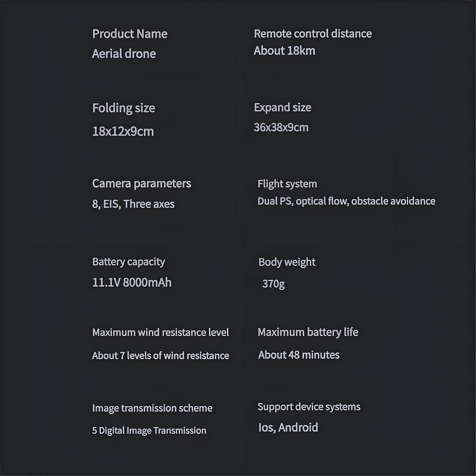Click the "Product Name" label
This screenshot has height=476, width=476.
[129, 34]
